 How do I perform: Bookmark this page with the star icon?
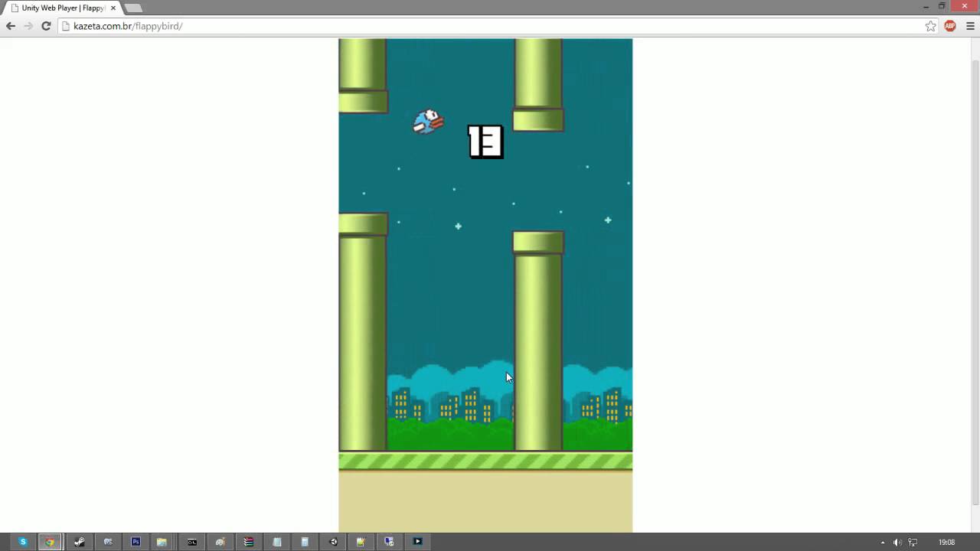pyautogui.click(x=930, y=26)
